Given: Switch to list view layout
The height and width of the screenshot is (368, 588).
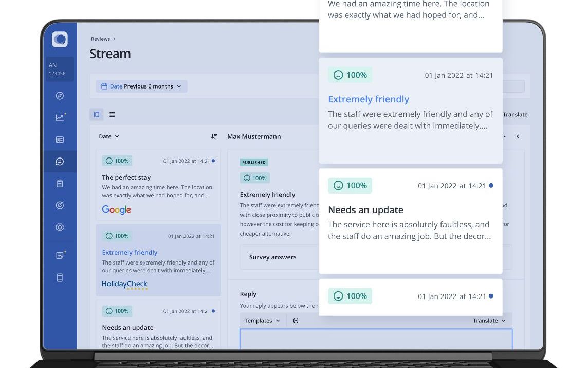Looking at the screenshot, I should 112,115.
